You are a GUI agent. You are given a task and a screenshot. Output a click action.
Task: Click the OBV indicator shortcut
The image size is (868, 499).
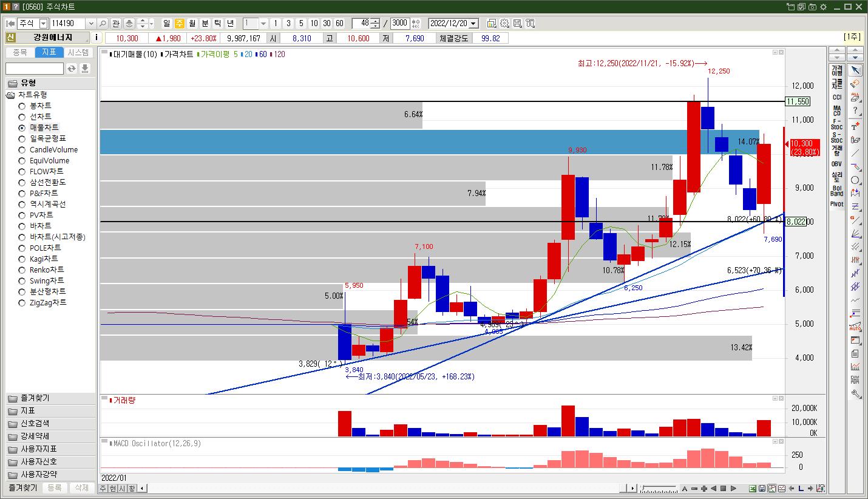(x=837, y=164)
